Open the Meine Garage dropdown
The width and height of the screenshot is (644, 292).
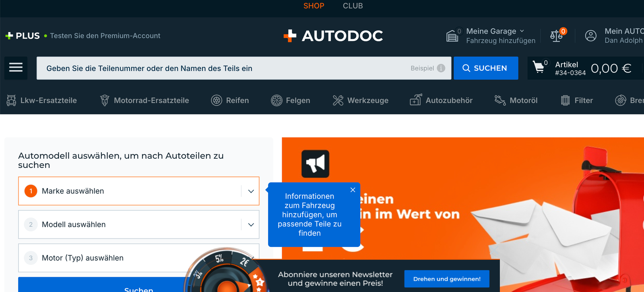tap(495, 31)
